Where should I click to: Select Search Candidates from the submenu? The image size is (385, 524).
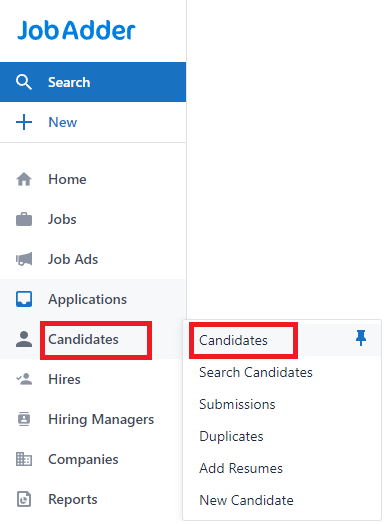pos(256,372)
